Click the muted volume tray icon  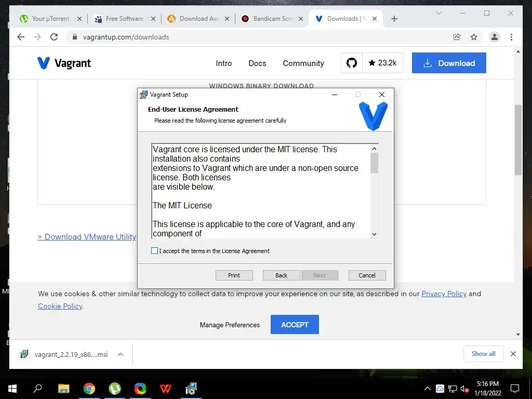[x=464, y=389]
